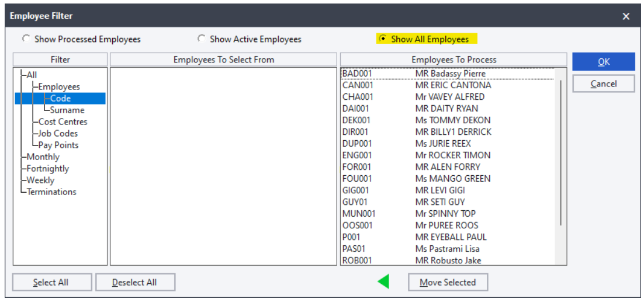The width and height of the screenshot is (644, 299).
Task: Click the Cancel button
Action: click(604, 84)
